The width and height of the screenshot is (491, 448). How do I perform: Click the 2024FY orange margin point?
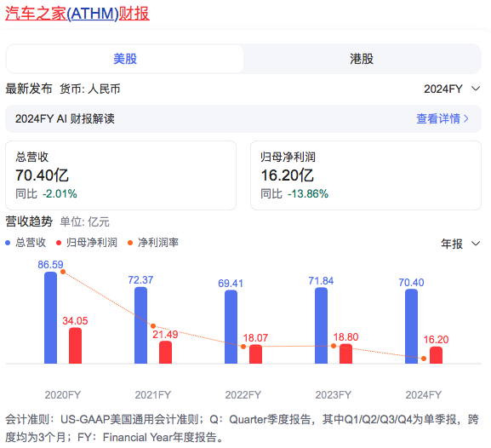pyautogui.click(x=424, y=359)
